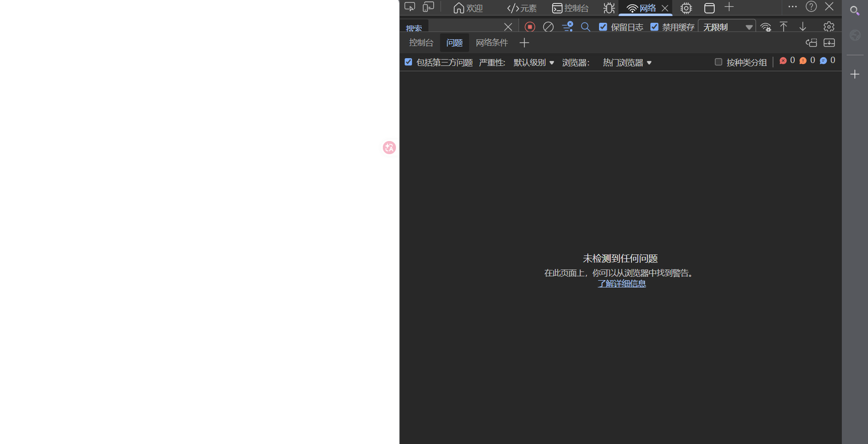Viewport: 868px width, 444px height.
Task: Stop recording network log
Action: 530,27
